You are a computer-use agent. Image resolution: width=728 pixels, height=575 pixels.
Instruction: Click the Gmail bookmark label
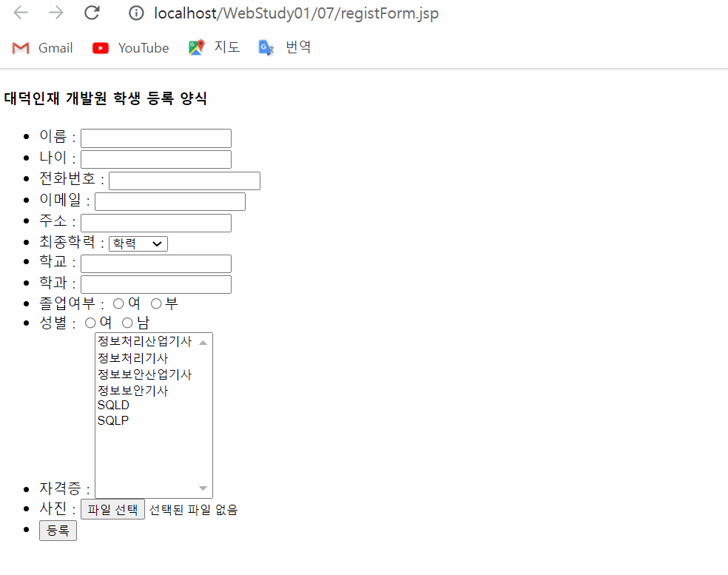point(55,48)
